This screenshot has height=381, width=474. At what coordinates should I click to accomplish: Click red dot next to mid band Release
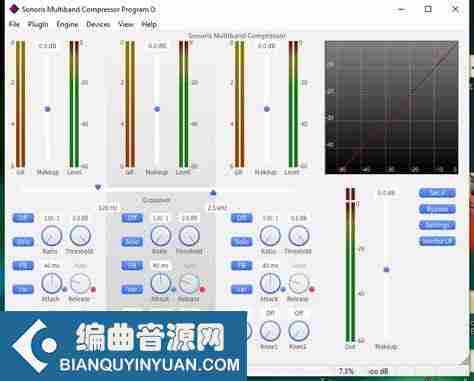pyautogui.click(x=202, y=289)
